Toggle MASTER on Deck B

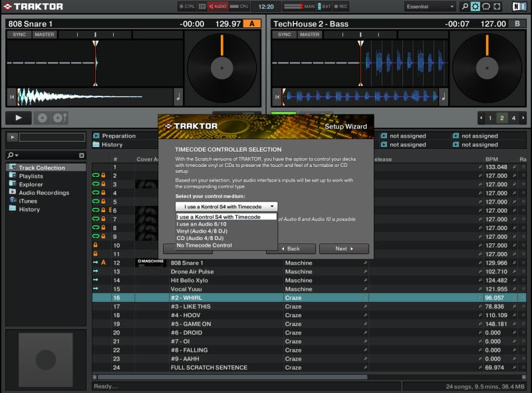[x=309, y=35]
